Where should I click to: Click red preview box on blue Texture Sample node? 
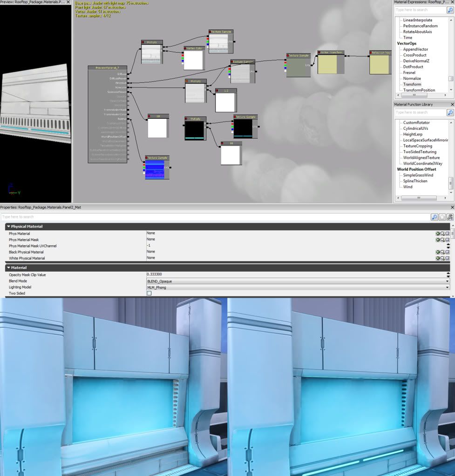(147, 158)
